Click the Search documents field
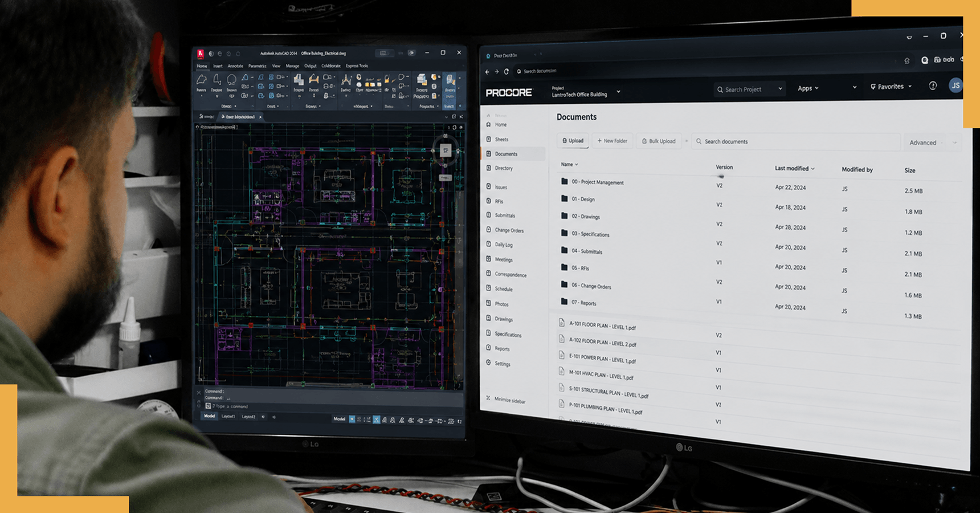The width and height of the screenshot is (980, 513). [795, 141]
